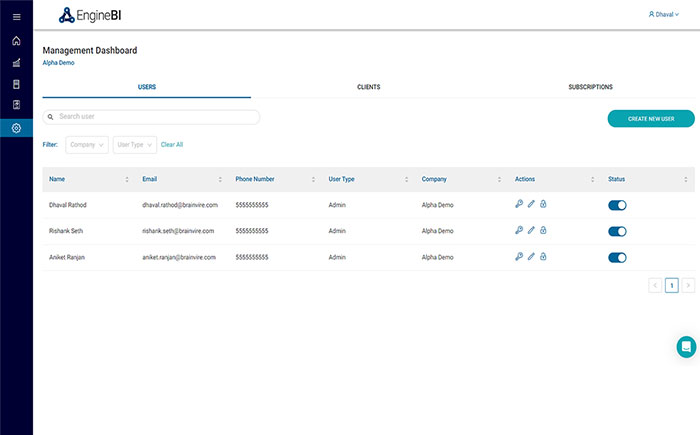Focus the Search user input field
This screenshot has height=435, width=700.
(151, 117)
